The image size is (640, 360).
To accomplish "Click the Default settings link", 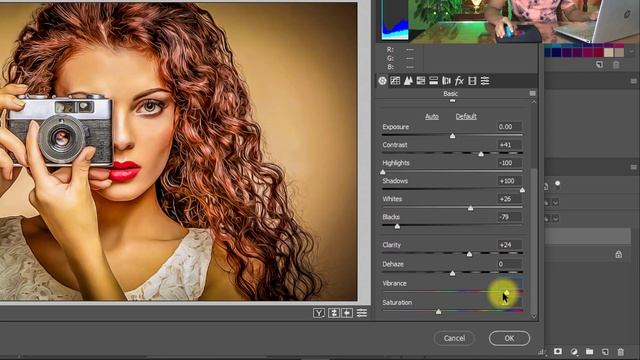I will [x=466, y=116].
